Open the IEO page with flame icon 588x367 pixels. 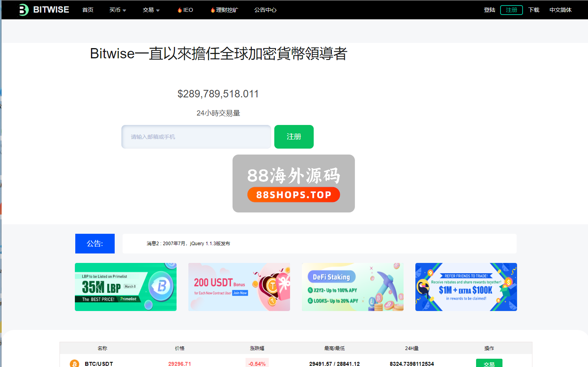click(185, 10)
